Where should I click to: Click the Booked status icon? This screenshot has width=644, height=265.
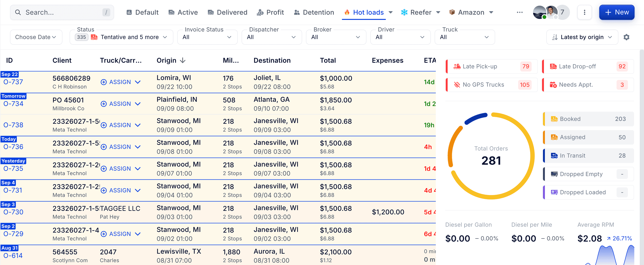pyautogui.click(x=554, y=119)
